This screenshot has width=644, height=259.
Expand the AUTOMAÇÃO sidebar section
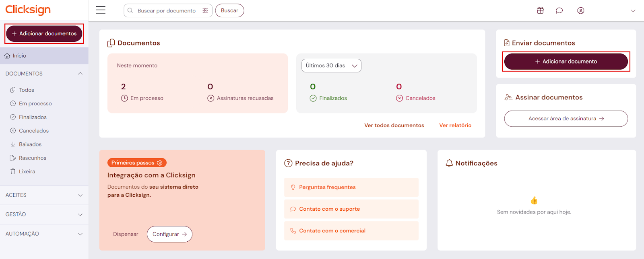(80, 234)
